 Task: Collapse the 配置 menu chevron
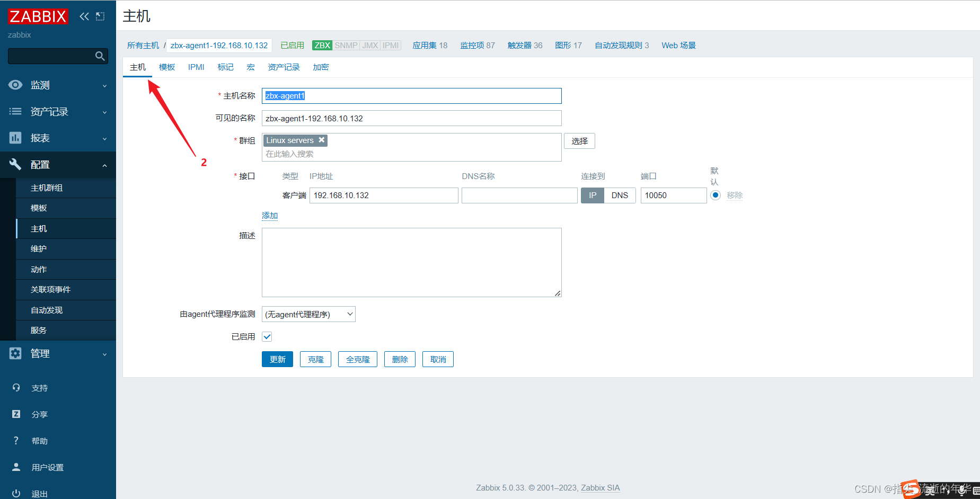pyautogui.click(x=104, y=165)
